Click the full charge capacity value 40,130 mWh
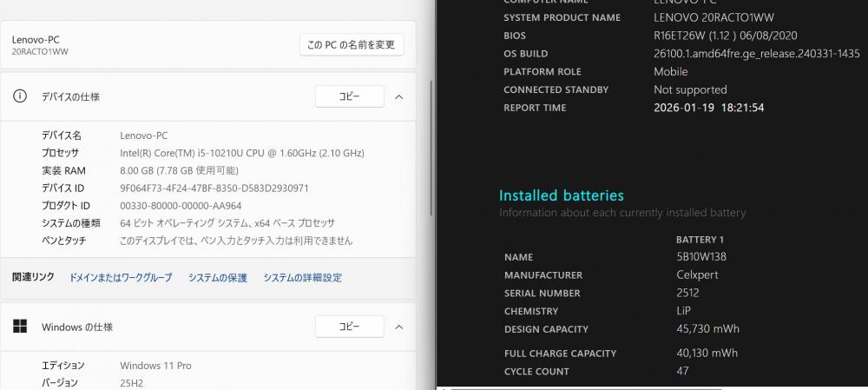This screenshot has width=868, height=390. coord(695,354)
